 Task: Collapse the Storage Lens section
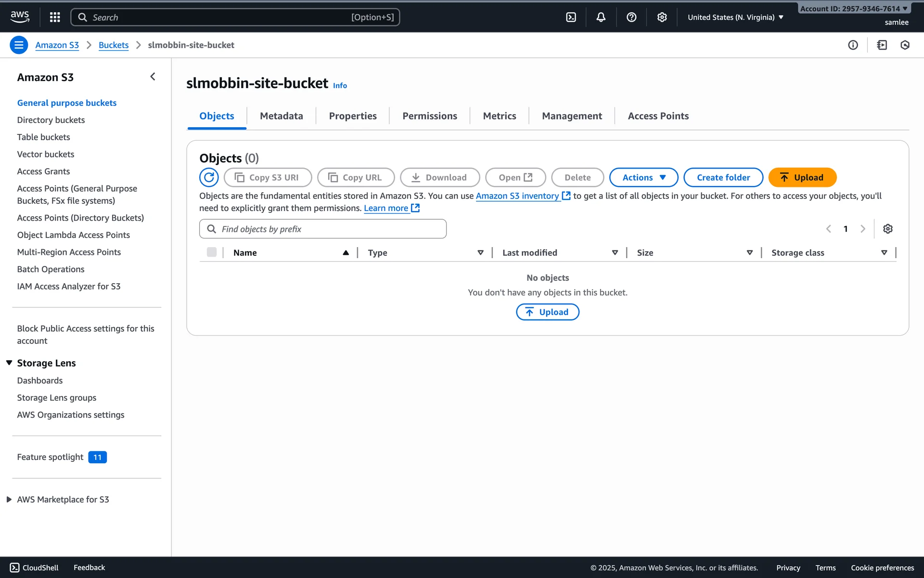(x=9, y=363)
